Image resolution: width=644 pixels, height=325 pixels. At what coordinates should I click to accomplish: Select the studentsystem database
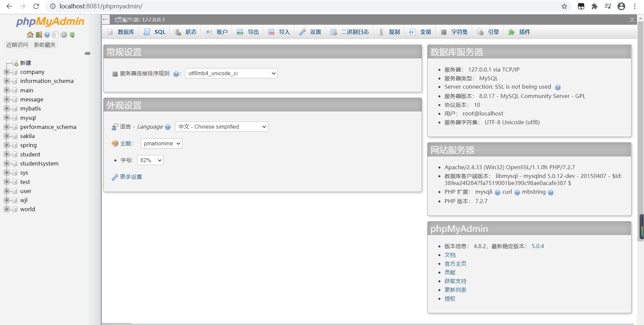(39, 164)
